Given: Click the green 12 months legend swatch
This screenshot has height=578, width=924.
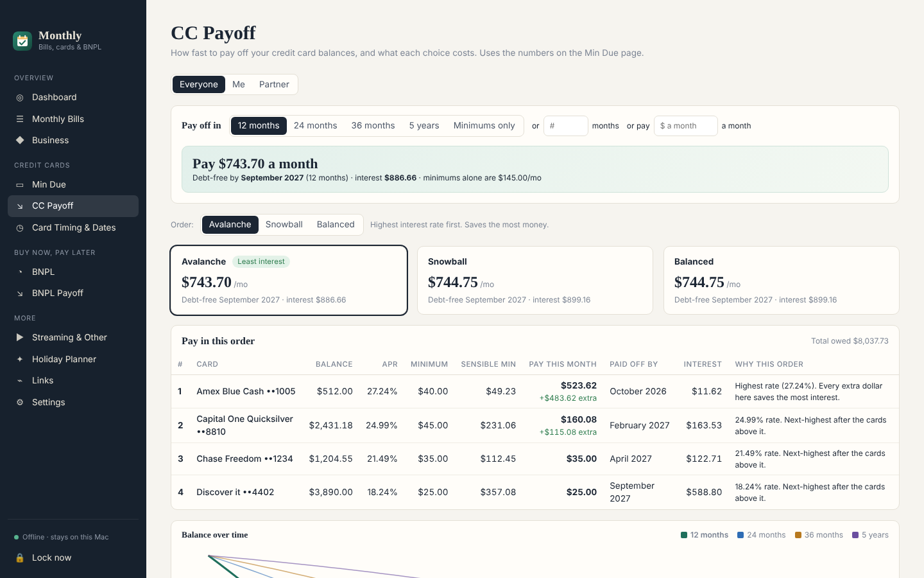Looking at the screenshot, I should tap(684, 535).
